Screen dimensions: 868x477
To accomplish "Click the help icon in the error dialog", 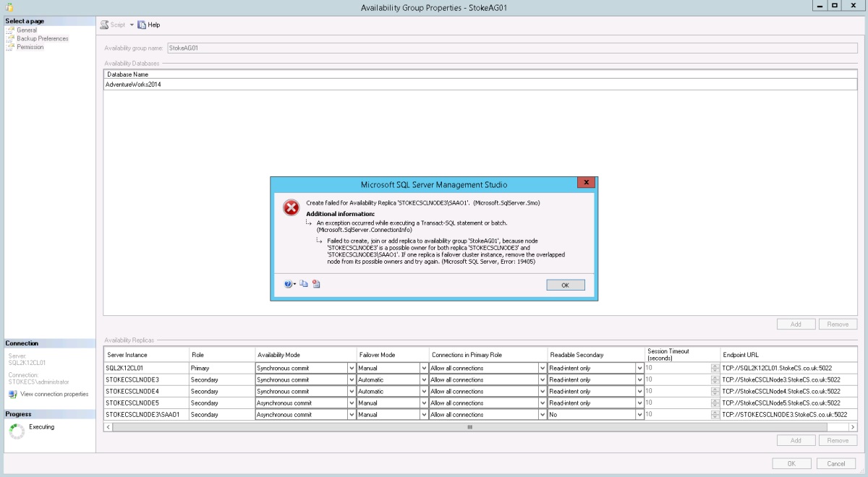I will (x=288, y=284).
